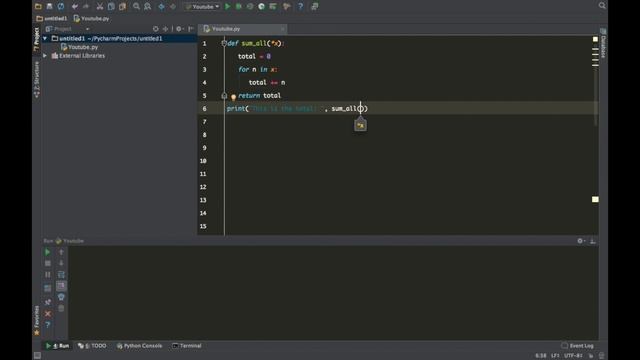Toggle the Database side tool window
This screenshot has width=640, height=360.
(x=603, y=43)
